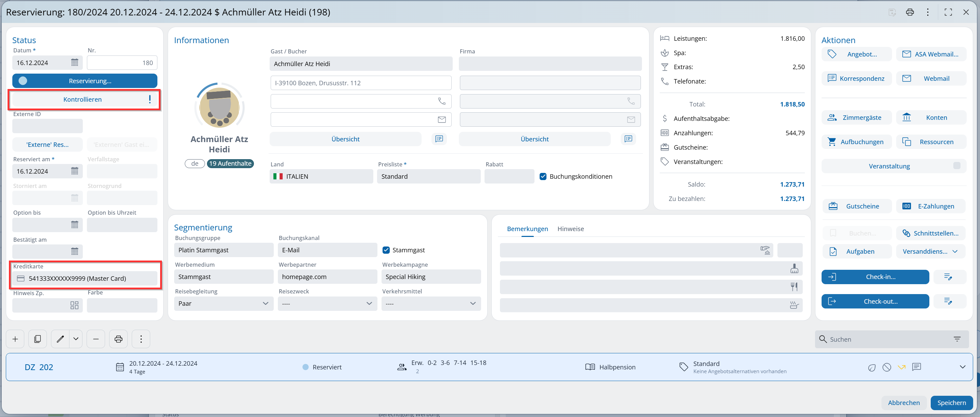Image resolution: width=980 pixels, height=417 pixels.
Task: Open Gutscheine action button
Action: (856, 206)
